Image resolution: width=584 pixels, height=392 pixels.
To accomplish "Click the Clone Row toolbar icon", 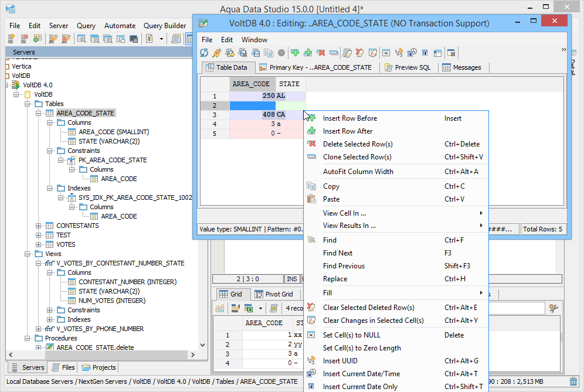I will [x=334, y=53].
